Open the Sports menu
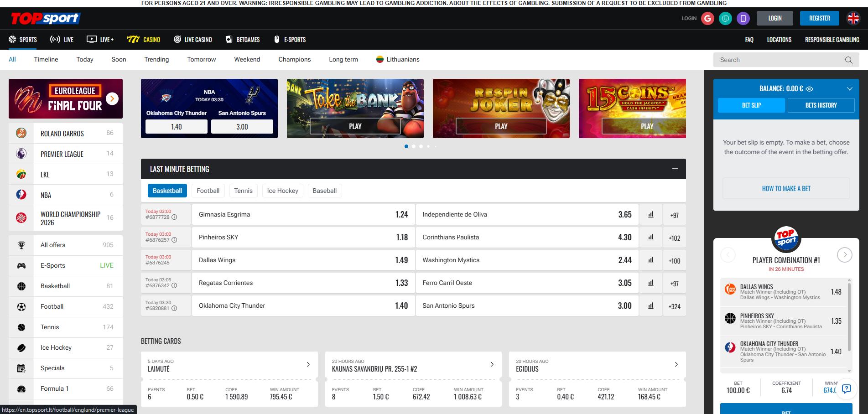868x414 pixels. pyautogui.click(x=23, y=40)
